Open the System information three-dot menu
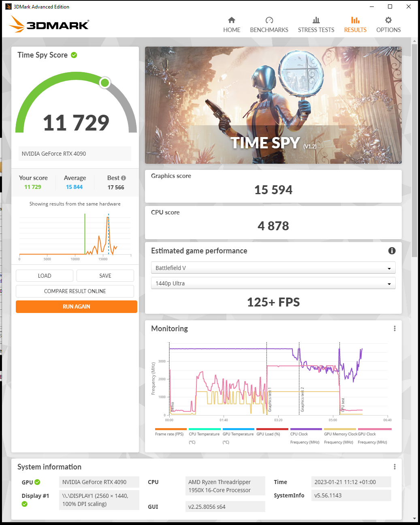Screen dimensions: 420x525 pyautogui.click(x=394, y=467)
